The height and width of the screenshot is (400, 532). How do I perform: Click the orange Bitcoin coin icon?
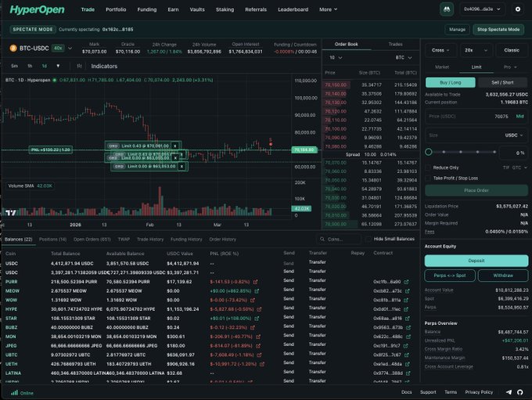coord(13,49)
